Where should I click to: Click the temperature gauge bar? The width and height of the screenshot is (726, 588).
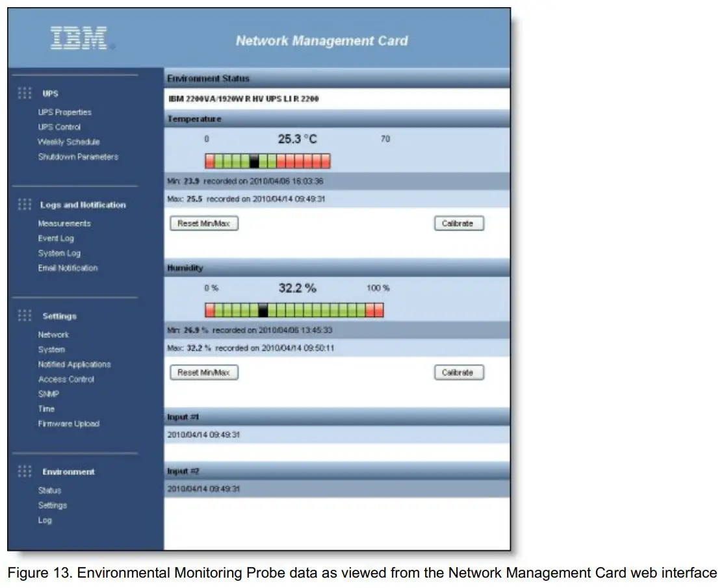coord(268,161)
